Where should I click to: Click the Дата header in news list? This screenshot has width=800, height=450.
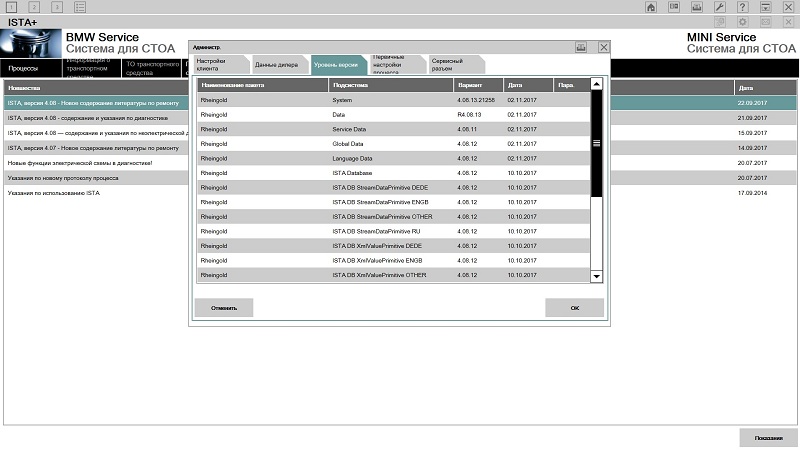[x=765, y=88]
